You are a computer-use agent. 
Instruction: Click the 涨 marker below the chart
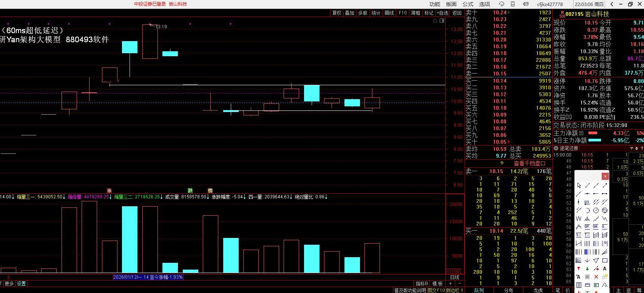[109, 191]
